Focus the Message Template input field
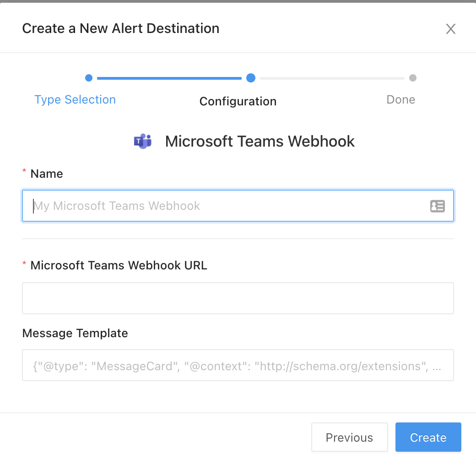The width and height of the screenshot is (476, 460). 238,365
